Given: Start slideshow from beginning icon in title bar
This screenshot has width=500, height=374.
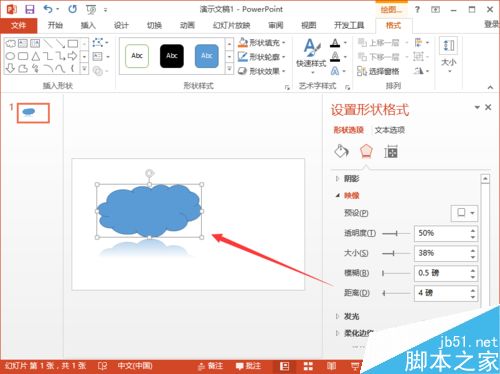Looking at the screenshot, I should [x=91, y=10].
